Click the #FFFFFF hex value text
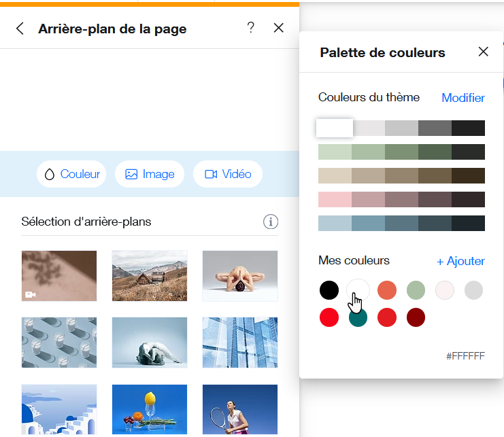This screenshot has width=504, height=437. point(465,356)
